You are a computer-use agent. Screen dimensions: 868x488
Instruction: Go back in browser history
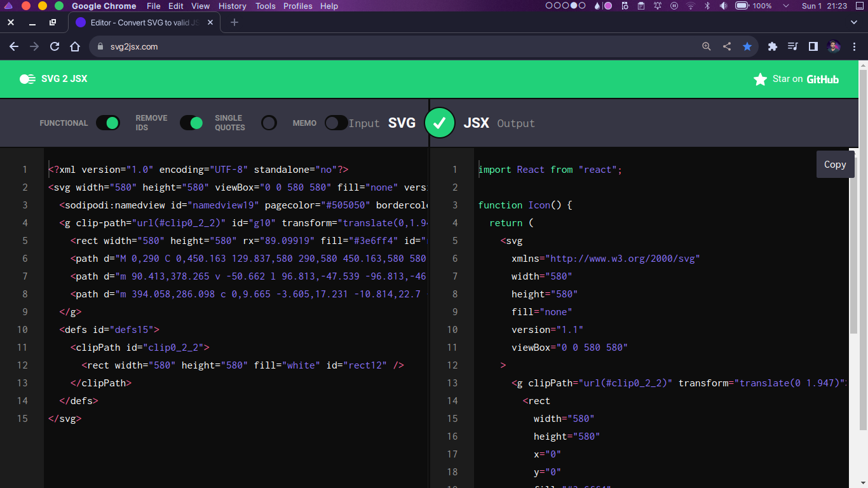pyautogui.click(x=14, y=46)
